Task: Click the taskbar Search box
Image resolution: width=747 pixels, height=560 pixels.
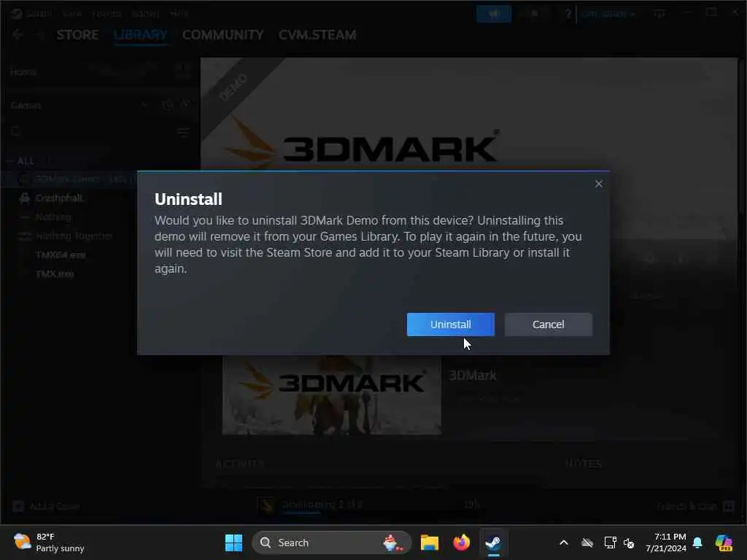Action: click(x=332, y=542)
